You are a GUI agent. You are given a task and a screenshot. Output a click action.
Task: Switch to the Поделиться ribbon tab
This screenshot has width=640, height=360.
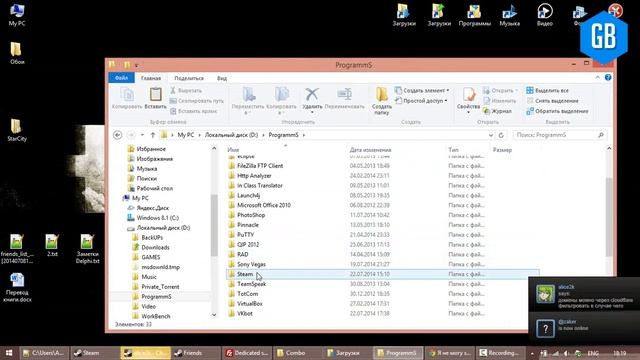(x=189, y=78)
